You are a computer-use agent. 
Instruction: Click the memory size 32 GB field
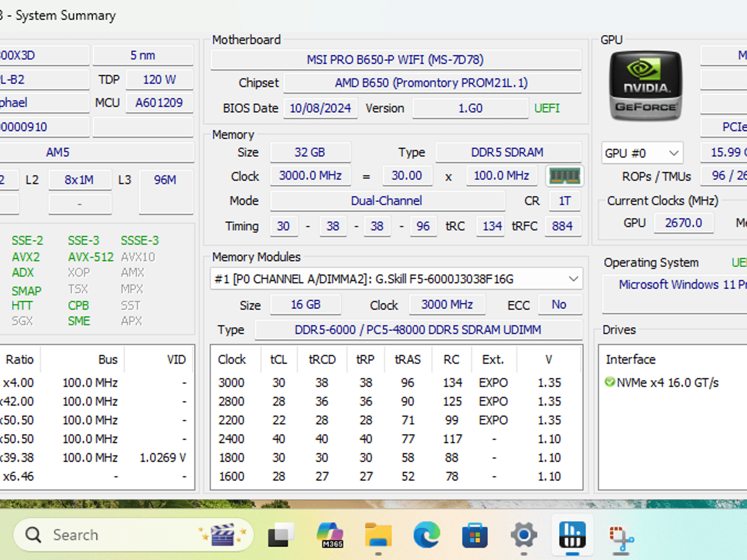310,152
